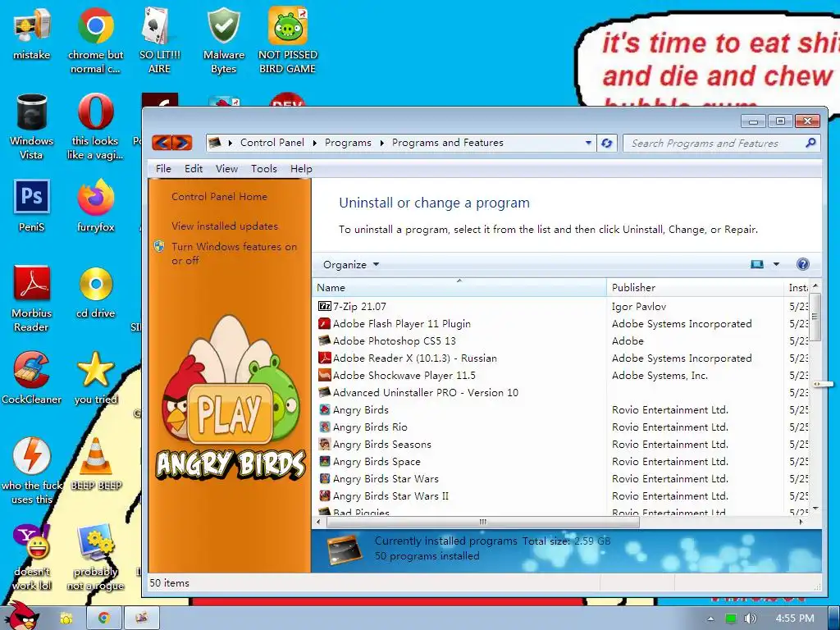The image size is (840, 630).
Task: Open the Photoshop 'PeniS' desktop icon
Action: point(32,206)
